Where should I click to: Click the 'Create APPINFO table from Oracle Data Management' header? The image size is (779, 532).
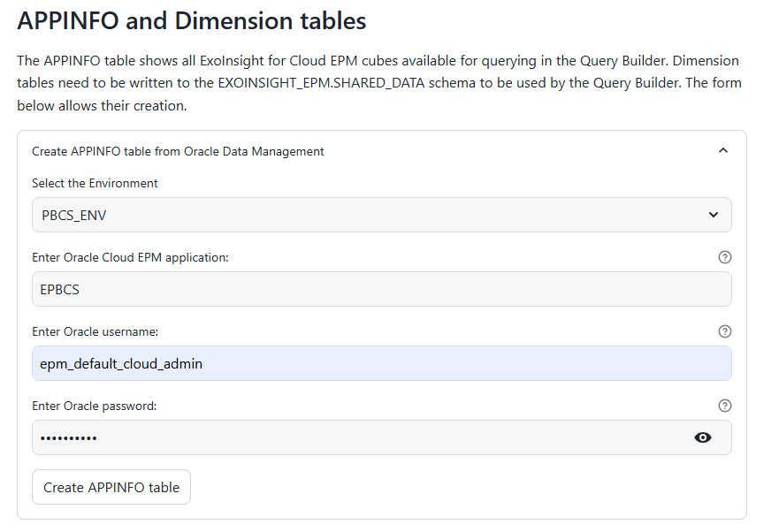(178, 151)
